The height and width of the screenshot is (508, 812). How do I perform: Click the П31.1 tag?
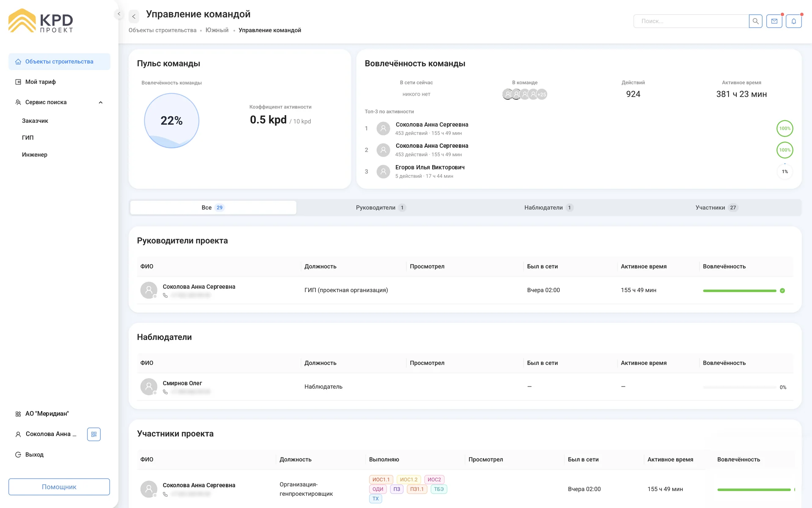[417, 489]
